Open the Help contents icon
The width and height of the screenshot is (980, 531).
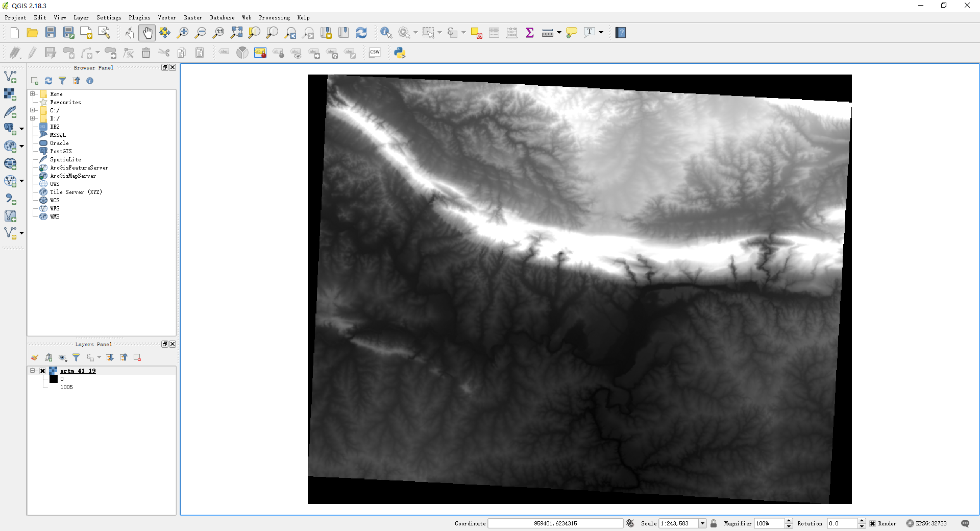pyautogui.click(x=621, y=33)
